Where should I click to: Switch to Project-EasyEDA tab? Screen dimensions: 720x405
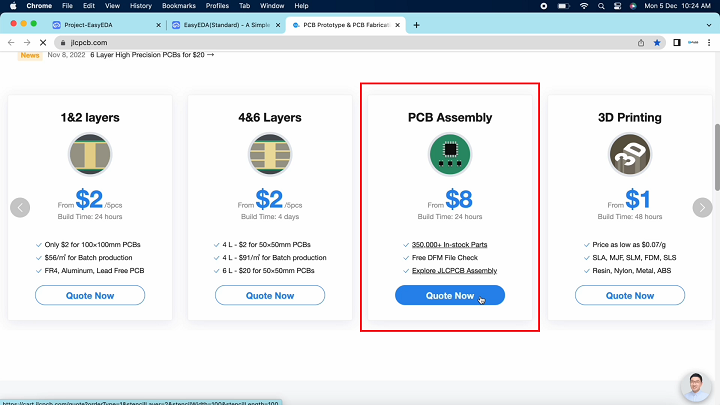coord(107,25)
